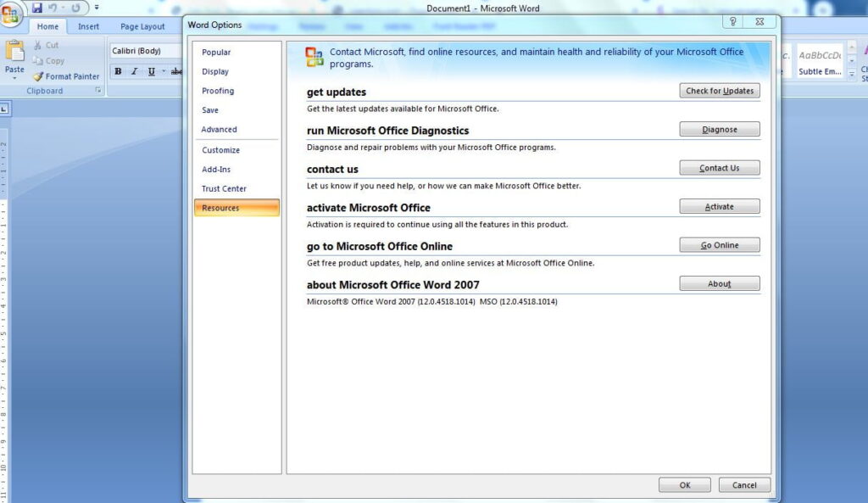Select the Add-Ins options category
Viewport: 868px width, 503px height.
(x=237, y=170)
